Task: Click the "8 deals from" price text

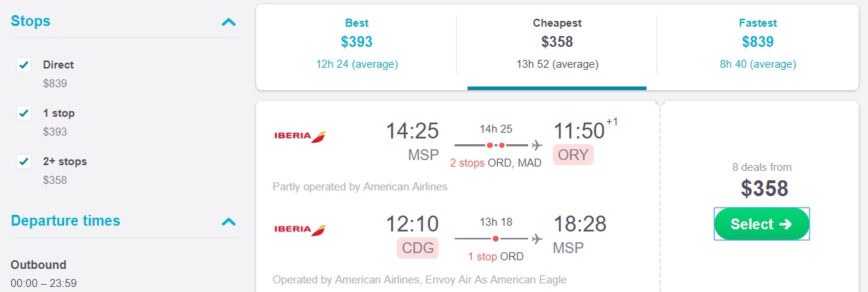Action: click(761, 167)
